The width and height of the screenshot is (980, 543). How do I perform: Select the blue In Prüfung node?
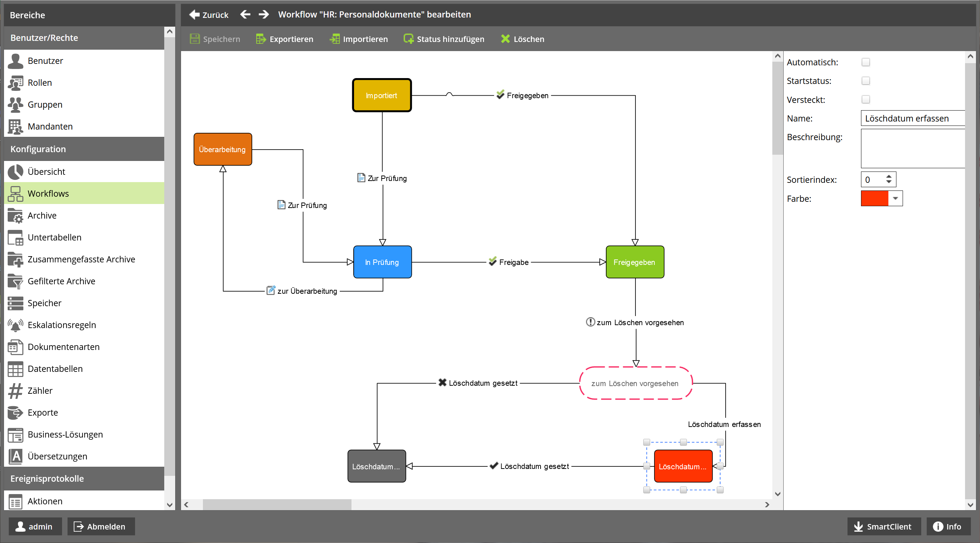pyautogui.click(x=383, y=262)
